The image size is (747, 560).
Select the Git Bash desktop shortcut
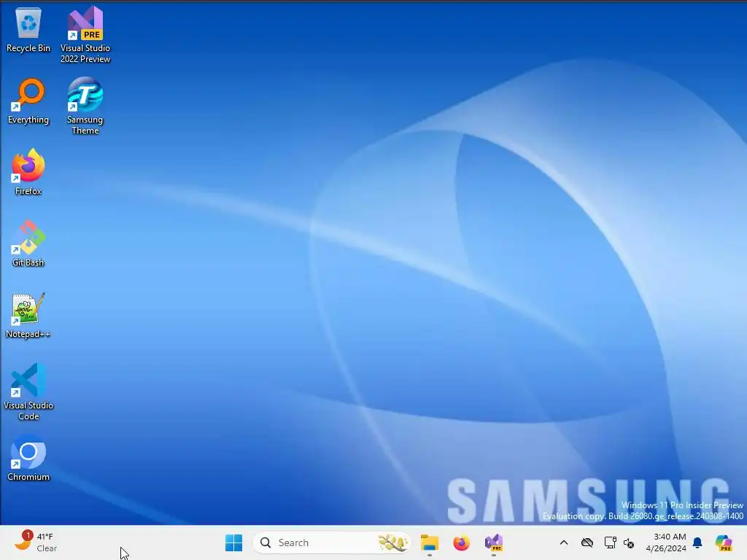coord(28,244)
